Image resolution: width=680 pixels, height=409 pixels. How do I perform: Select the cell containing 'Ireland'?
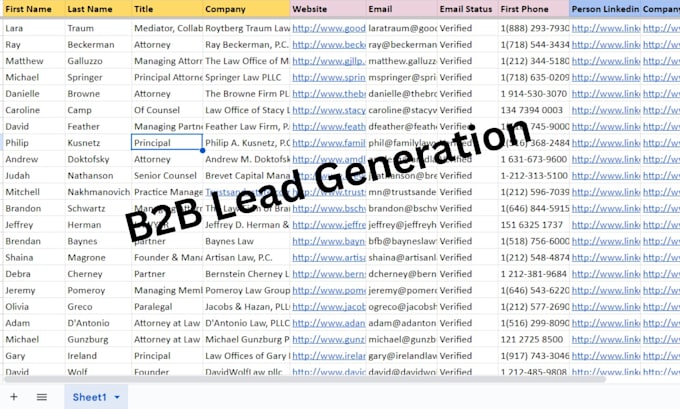pos(98,356)
